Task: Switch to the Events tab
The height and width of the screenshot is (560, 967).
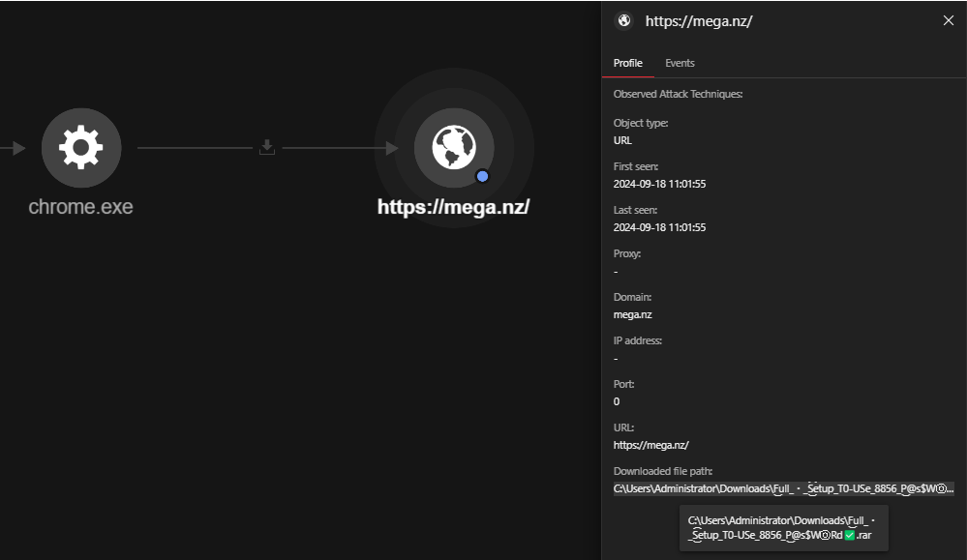Action: (x=680, y=63)
